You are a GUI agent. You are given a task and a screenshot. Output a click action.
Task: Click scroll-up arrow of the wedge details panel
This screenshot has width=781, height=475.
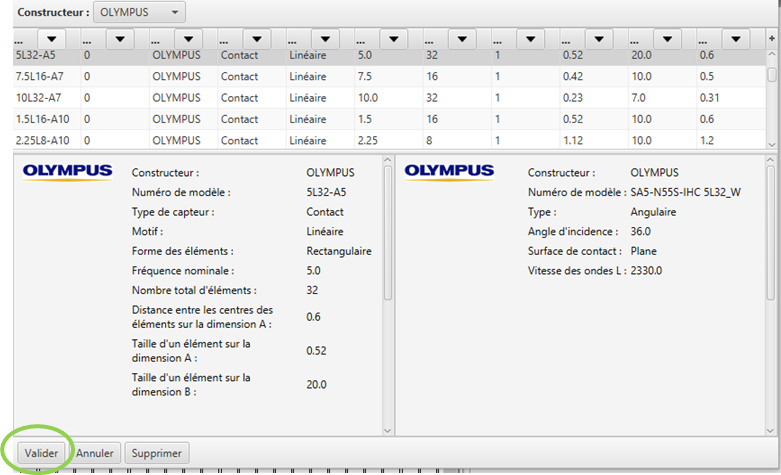pyautogui.click(x=770, y=160)
